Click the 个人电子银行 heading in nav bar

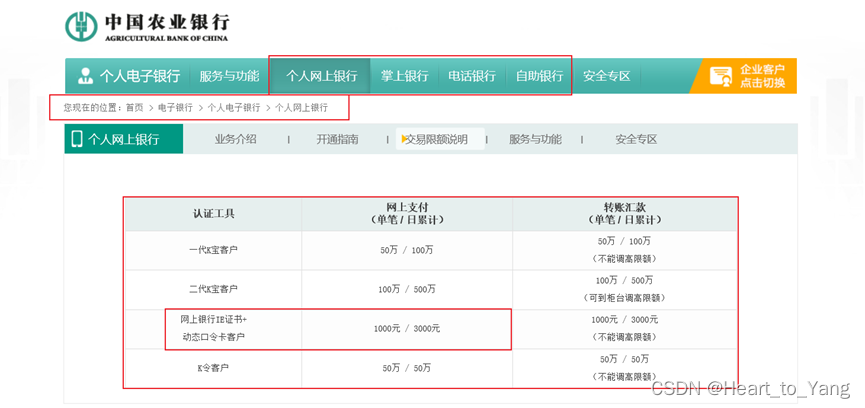click(x=140, y=76)
